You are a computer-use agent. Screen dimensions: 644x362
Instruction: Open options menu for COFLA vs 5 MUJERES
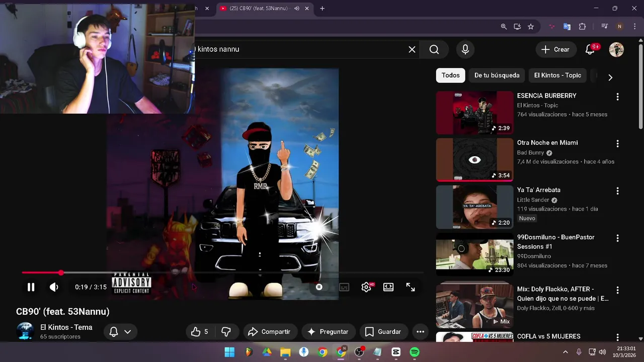[617, 337]
